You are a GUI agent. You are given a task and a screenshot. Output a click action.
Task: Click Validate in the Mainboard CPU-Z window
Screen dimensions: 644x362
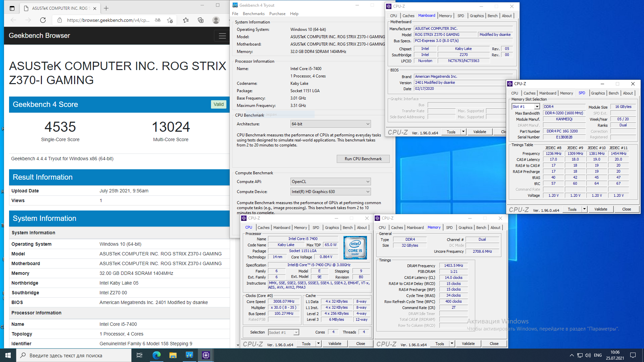479,132
